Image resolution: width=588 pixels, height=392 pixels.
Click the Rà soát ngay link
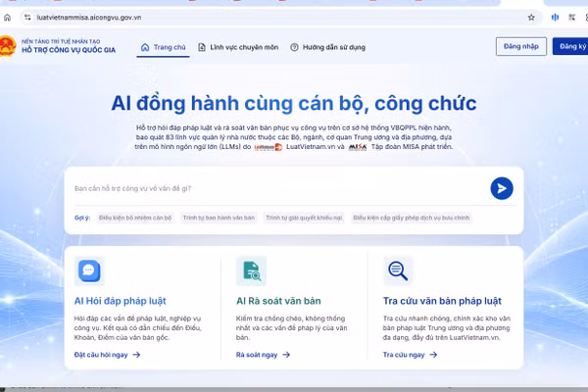pyautogui.click(x=263, y=355)
